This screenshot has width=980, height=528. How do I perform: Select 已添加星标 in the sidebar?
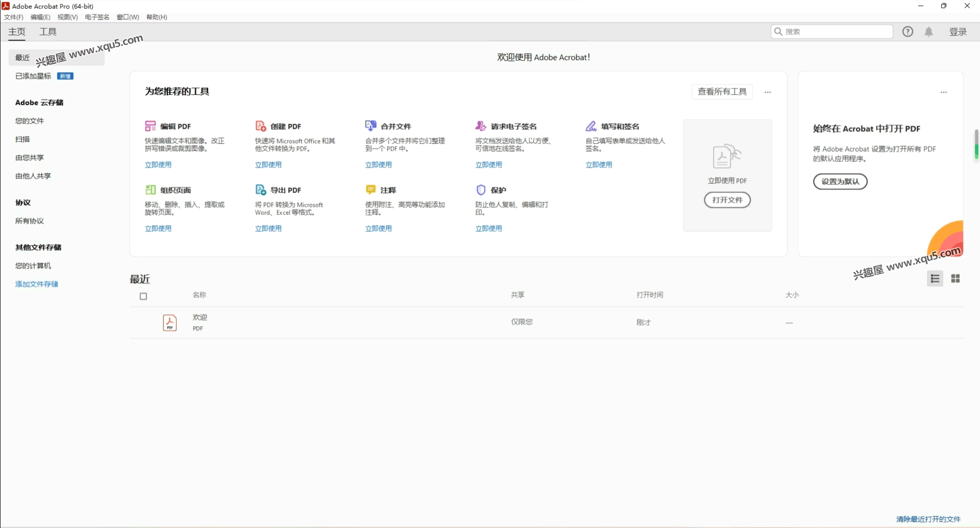click(x=33, y=76)
